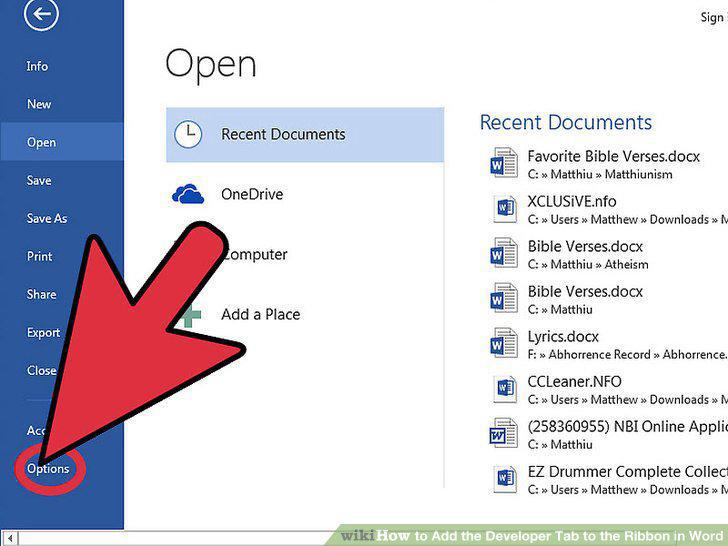Click the XCLUSiVE.nfo file icon

(504, 208)
